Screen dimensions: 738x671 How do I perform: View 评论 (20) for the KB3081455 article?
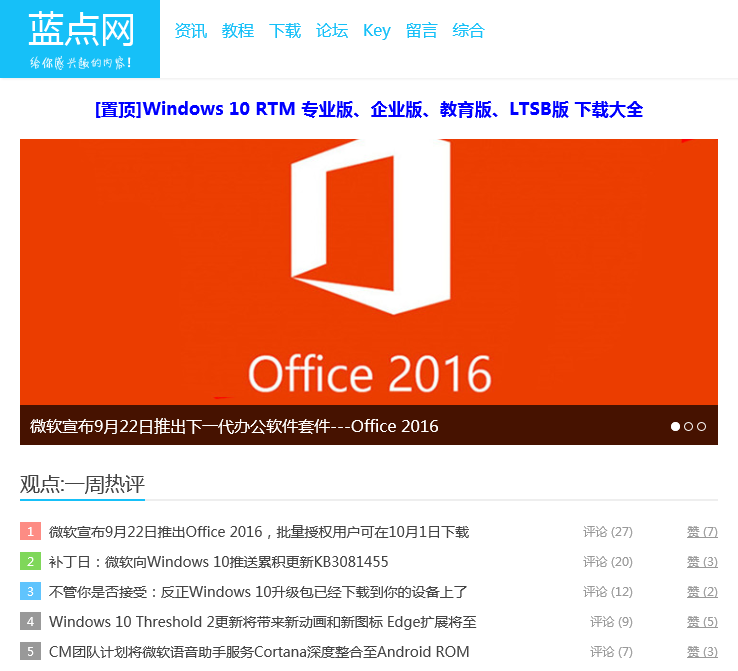(608, 562)
